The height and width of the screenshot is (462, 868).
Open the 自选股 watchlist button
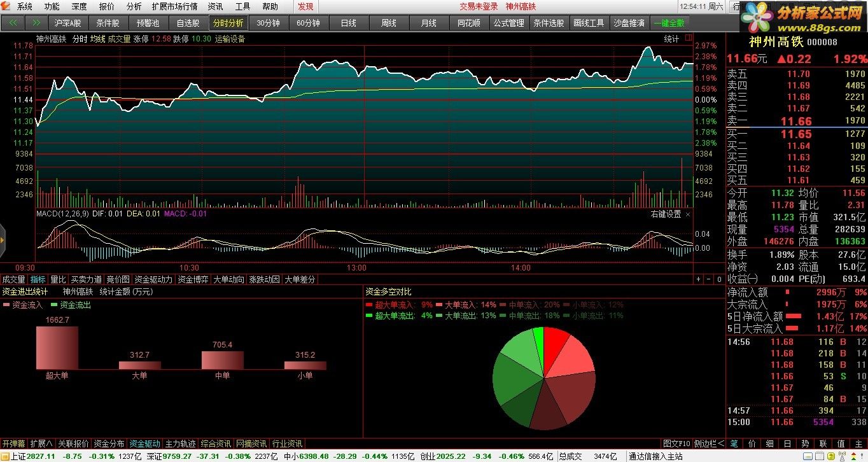point(188,23)
